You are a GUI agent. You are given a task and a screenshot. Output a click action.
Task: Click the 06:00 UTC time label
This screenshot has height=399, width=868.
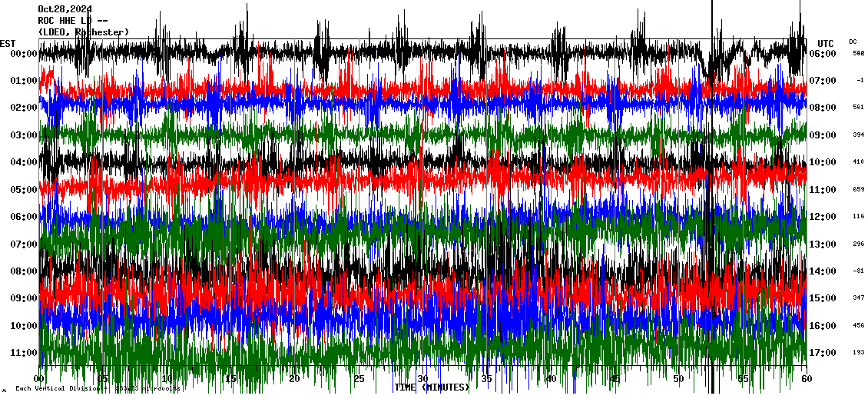[822, 54]
